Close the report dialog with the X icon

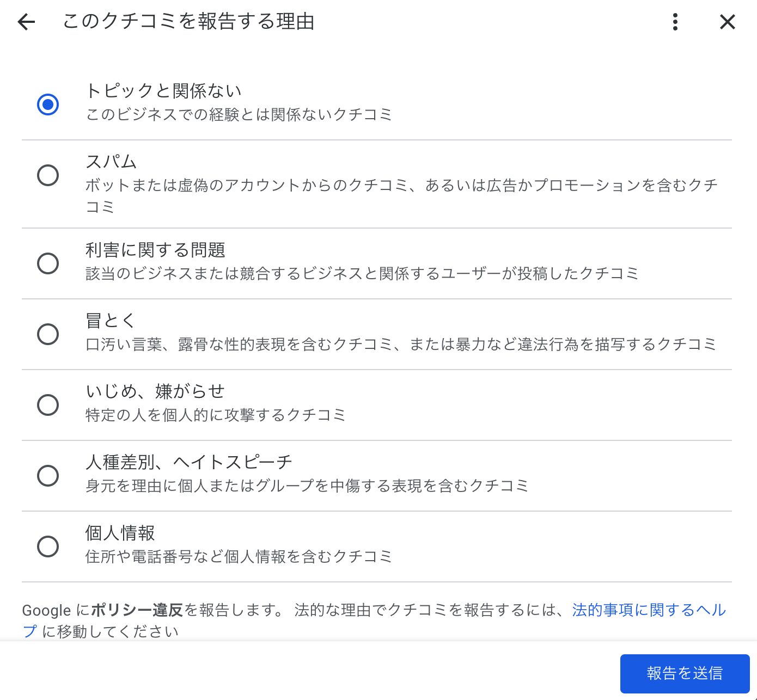pyautogui.click(x=727, y=22)
